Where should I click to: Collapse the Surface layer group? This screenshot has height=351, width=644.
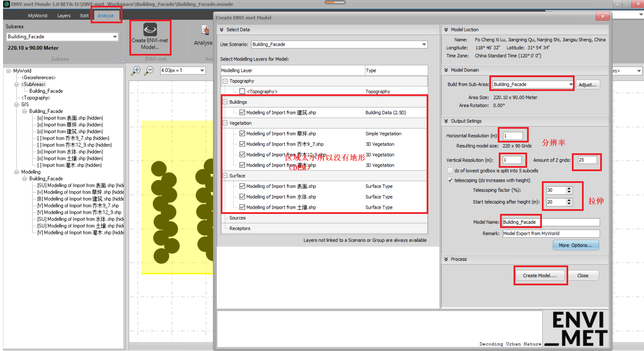click(x=225, y=176)
